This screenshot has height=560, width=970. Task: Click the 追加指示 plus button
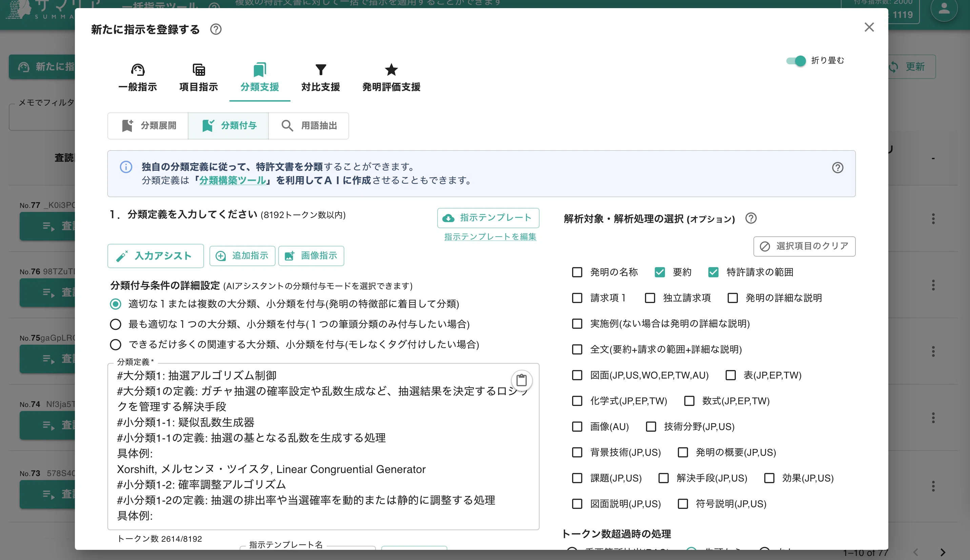click(242, 255)
